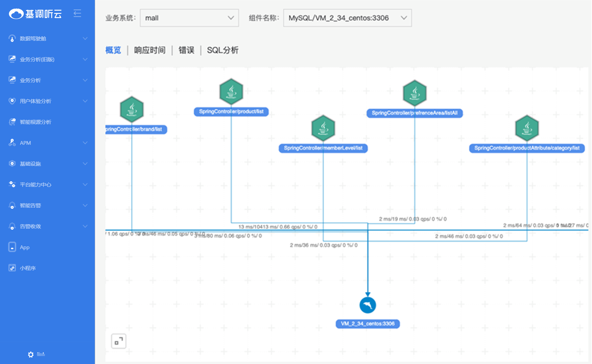Collapse the left sidebar with the arrow
The height and width of the screenshot is (364, 592).
77,13
